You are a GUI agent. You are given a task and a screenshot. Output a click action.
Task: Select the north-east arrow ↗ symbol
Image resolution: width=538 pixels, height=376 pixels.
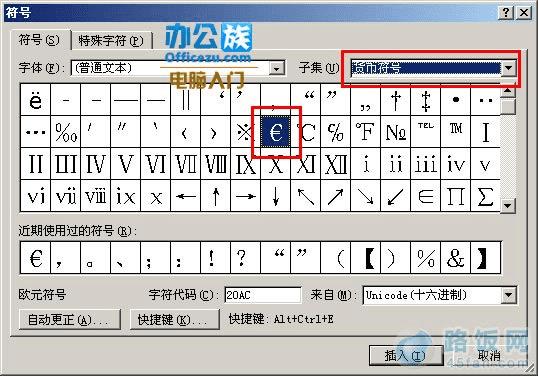336,196
